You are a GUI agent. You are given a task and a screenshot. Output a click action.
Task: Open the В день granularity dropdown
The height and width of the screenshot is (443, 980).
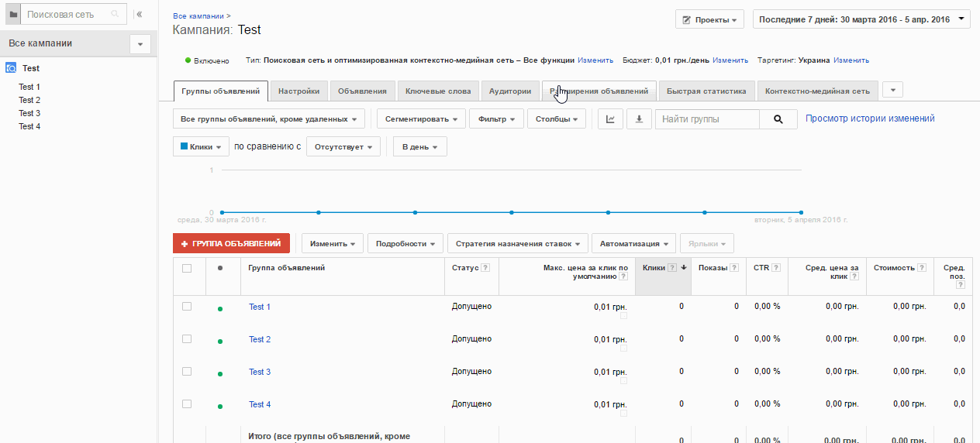tap(419, 146)
